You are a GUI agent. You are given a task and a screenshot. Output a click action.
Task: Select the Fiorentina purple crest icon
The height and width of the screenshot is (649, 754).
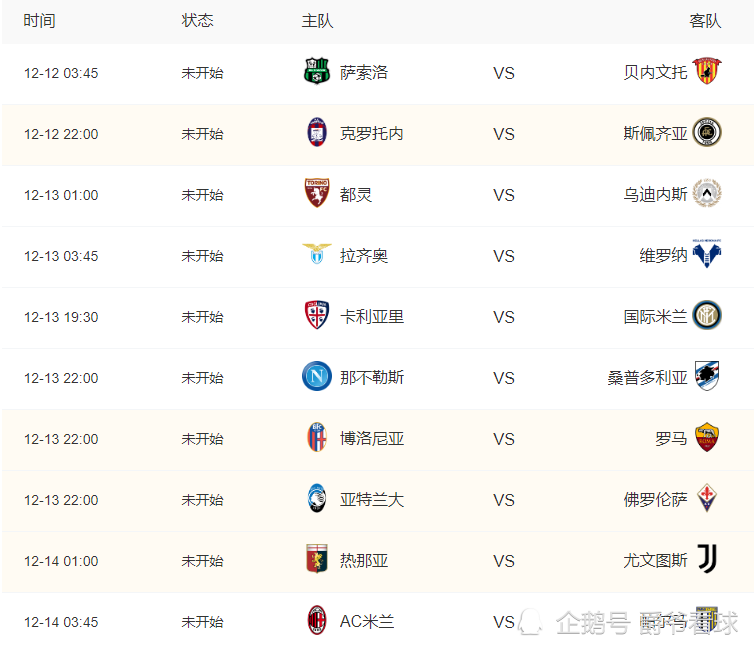click(707, 499)
